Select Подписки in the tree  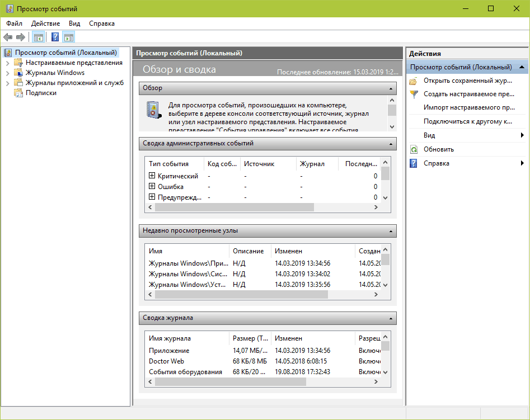(41, 93)
